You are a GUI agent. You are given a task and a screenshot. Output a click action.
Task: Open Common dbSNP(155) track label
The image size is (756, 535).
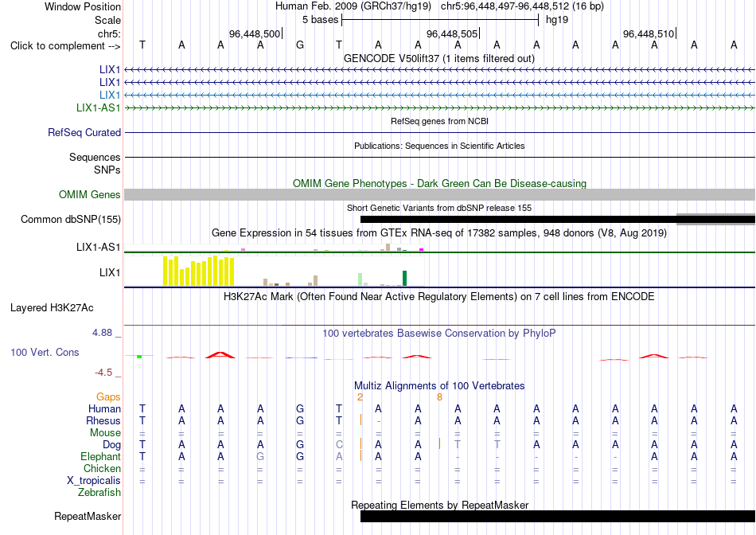tap(71, 219)
